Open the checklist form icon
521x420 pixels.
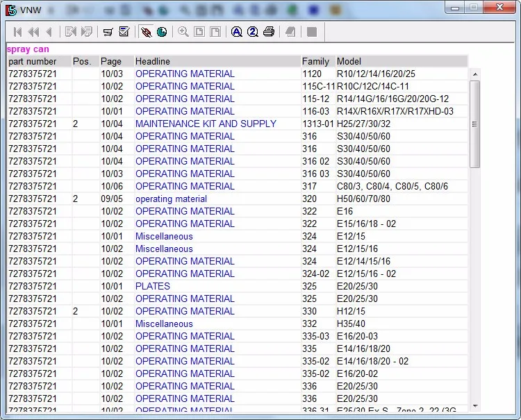pyautogui.click(x=124, y=32)
